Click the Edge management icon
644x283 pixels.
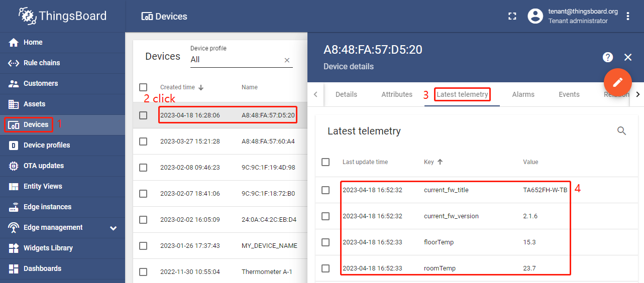pyautogui.click(x=14, y=228)
